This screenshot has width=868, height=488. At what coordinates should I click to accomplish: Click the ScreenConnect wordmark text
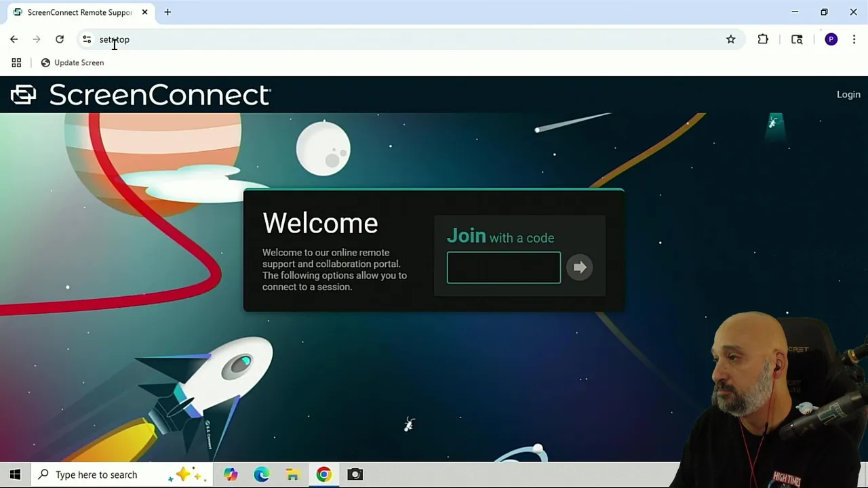tap(159, 95)
